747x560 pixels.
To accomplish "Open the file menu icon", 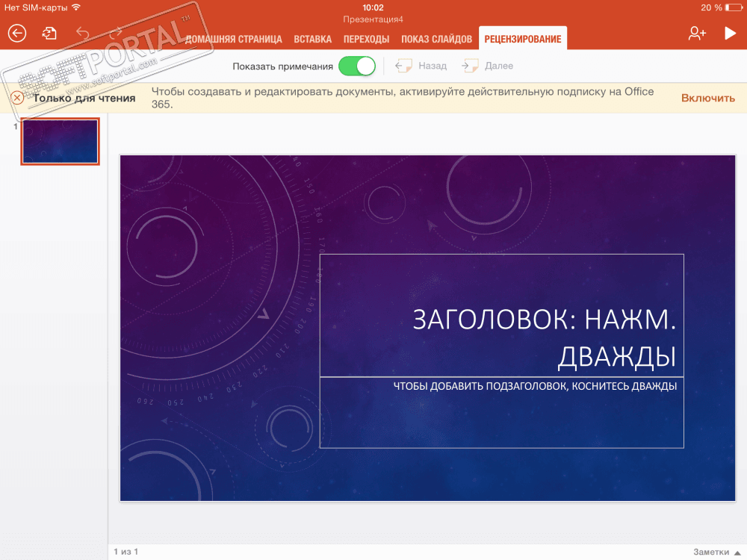I will (x=49, y=34).
